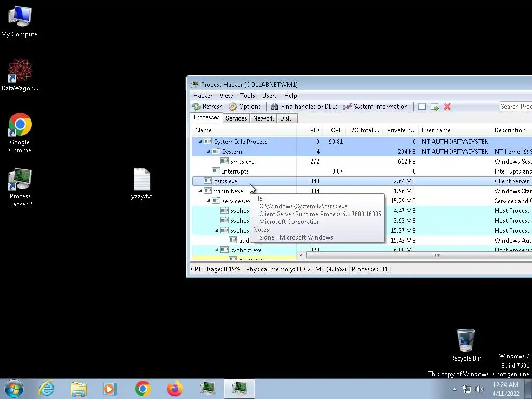Sort by the CPU column header
Screen dimensions: 532x399
point(334,130)
